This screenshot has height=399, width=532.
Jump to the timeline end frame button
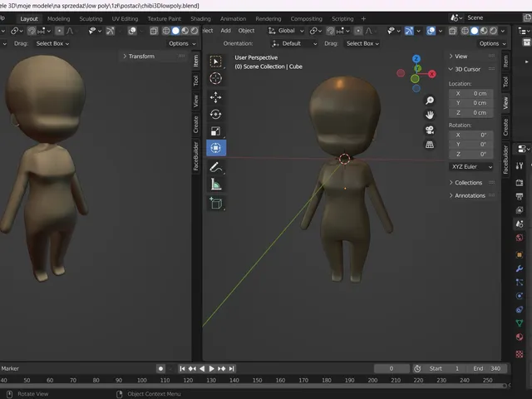pos(231,368)
